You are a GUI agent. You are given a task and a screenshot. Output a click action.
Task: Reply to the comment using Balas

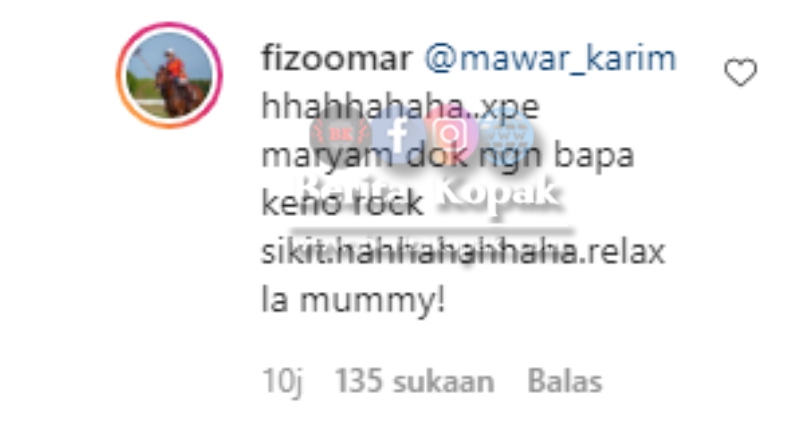[565, 382]
